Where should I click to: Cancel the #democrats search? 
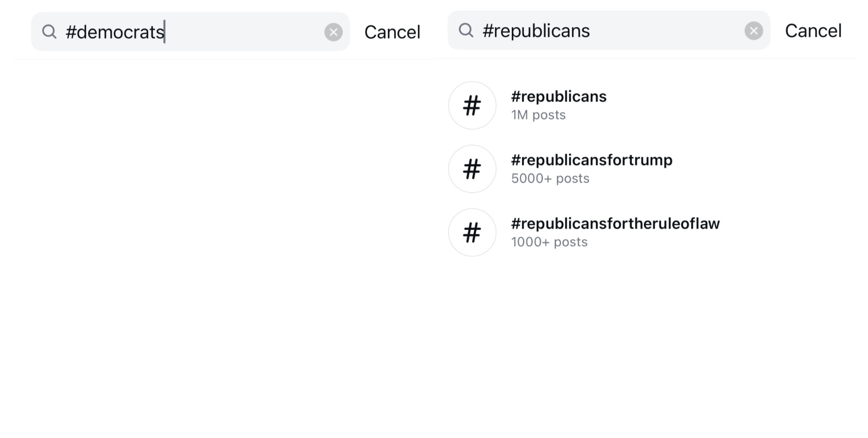(x=392, y=32)
